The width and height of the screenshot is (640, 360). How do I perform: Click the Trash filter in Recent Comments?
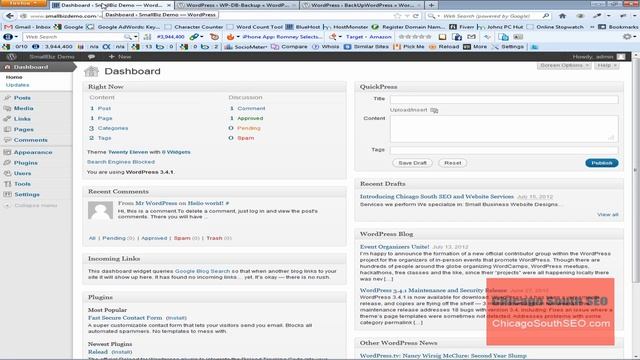214,238
